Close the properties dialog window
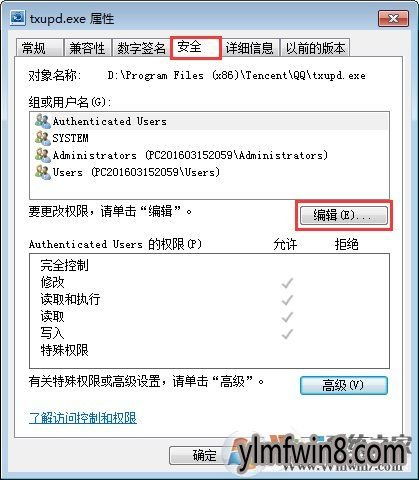 pos(393,18)
